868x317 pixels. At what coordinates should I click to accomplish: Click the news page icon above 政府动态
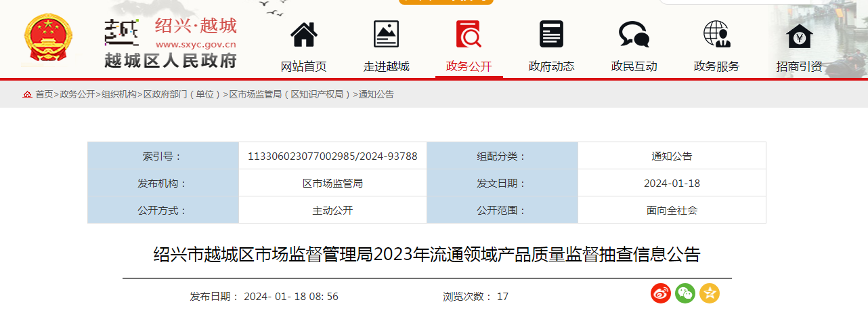pyautogui.click(x=551, y=35)
